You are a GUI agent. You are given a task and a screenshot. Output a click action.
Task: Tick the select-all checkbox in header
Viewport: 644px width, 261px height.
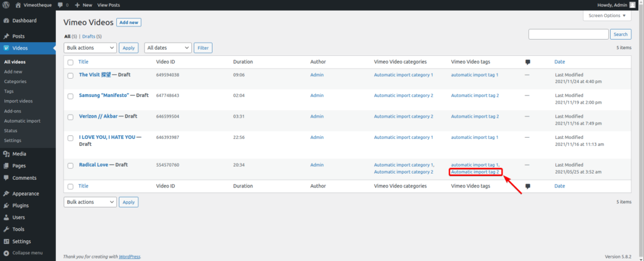point(70,62)
